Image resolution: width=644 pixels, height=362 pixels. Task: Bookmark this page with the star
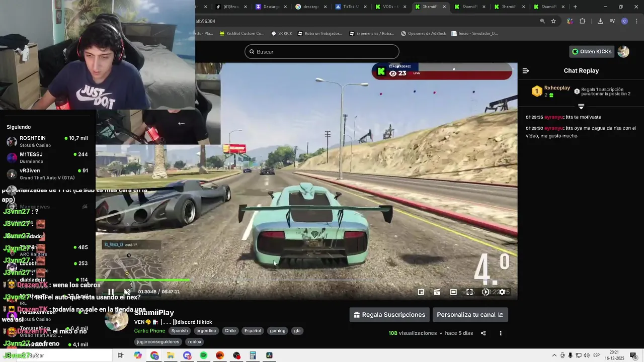553,21
